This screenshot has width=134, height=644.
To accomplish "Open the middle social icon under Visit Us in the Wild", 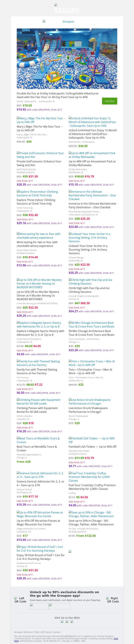I will (67, 621).
